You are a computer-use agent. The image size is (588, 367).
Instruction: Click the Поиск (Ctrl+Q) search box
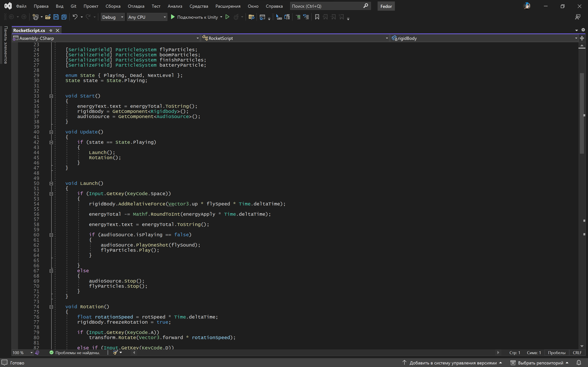tap(327, 6)
